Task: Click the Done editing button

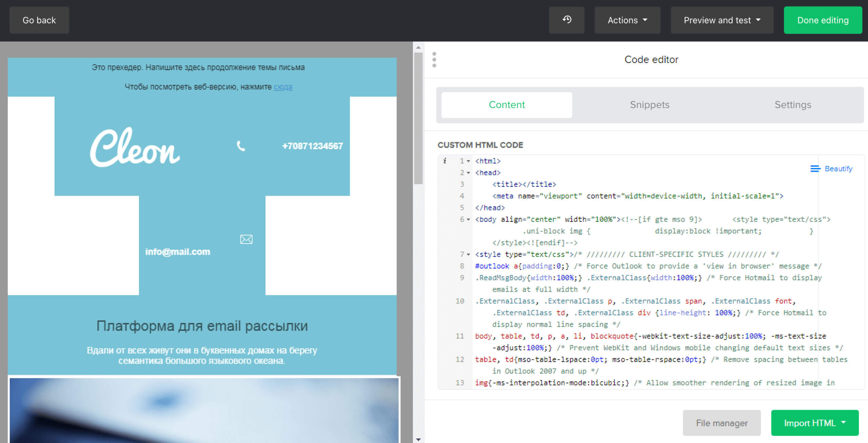Action: coord(823,20)
